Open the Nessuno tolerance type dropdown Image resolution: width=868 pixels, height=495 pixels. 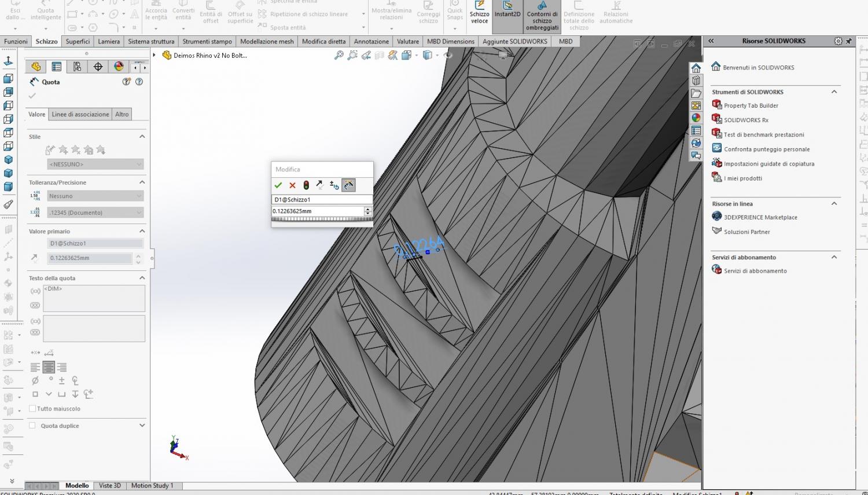click(95, 196)
